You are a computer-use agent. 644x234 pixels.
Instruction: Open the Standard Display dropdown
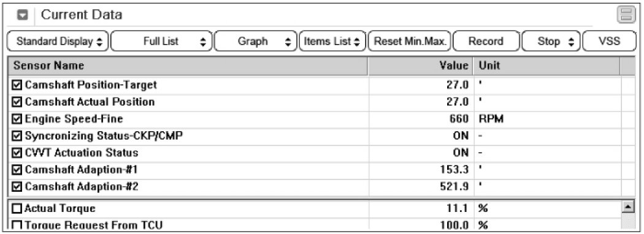[x=58, y=42]
